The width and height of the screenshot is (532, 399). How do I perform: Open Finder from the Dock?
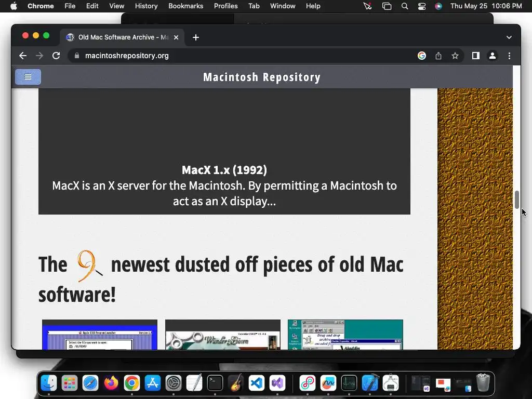pos(49,383)
